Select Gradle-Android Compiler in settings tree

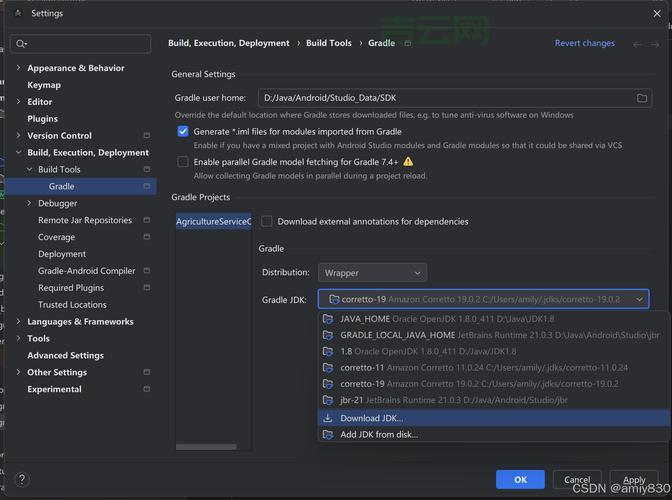[x=86, y=271]
